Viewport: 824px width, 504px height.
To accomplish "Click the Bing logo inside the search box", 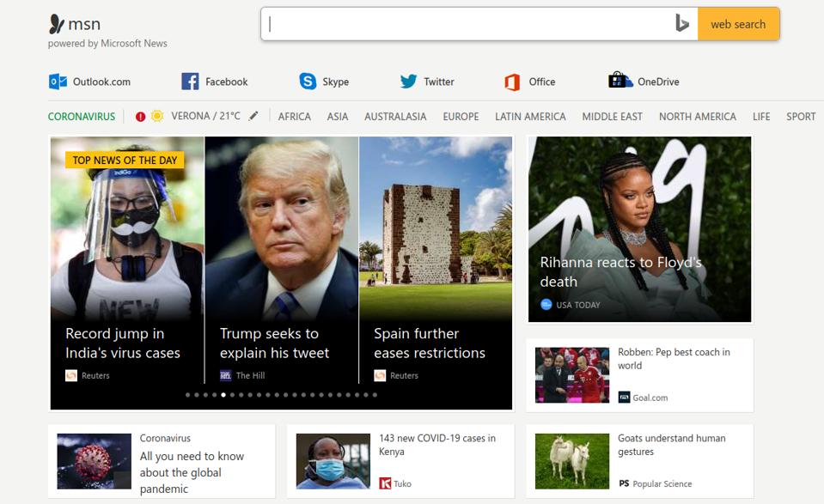I will pos(680,24).
